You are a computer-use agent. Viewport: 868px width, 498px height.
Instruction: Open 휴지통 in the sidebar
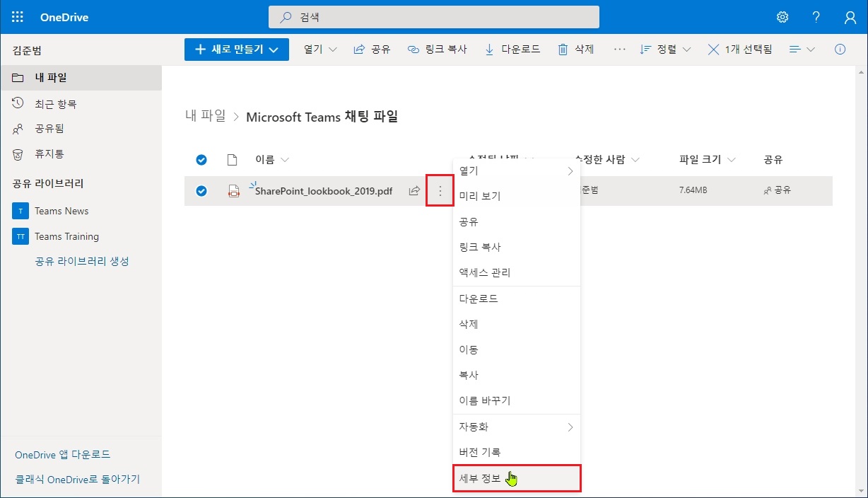pyautogui.click(x=81, y=154)
